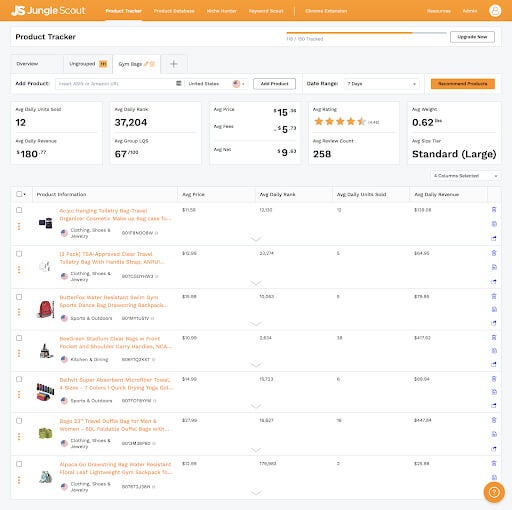Open notes icon for Hanging Toiletry Bag row
The width and height of the screenshot is (512, 510).
494,224
